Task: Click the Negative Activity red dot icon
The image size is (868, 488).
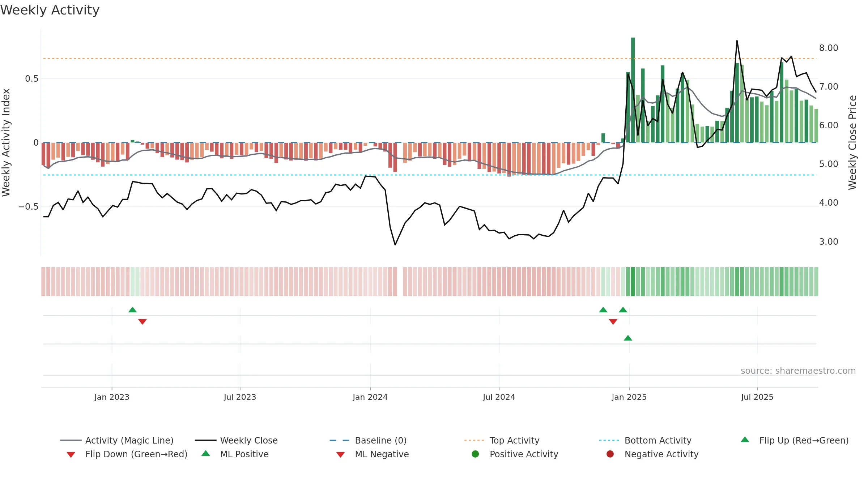Action: [610, 454]
